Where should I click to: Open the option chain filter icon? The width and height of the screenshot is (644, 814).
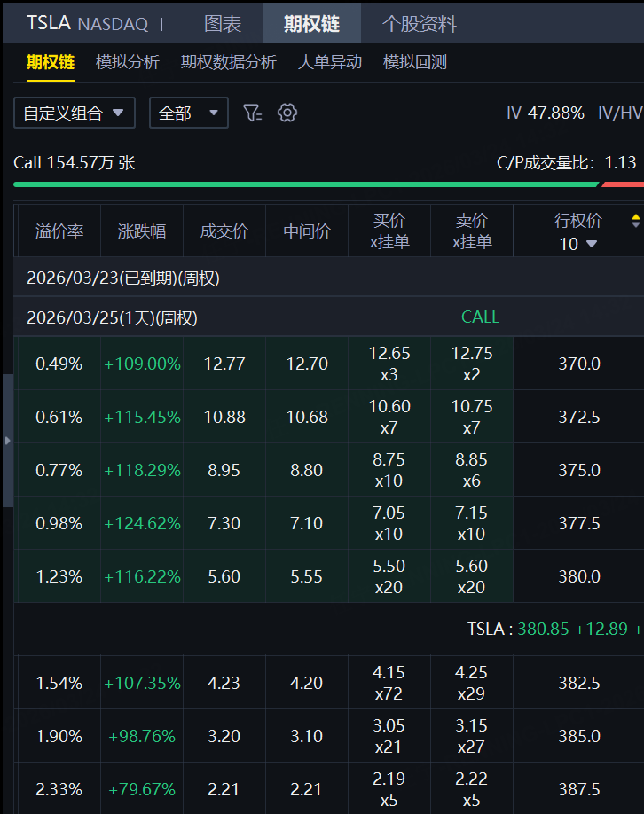tap(253, 113)
